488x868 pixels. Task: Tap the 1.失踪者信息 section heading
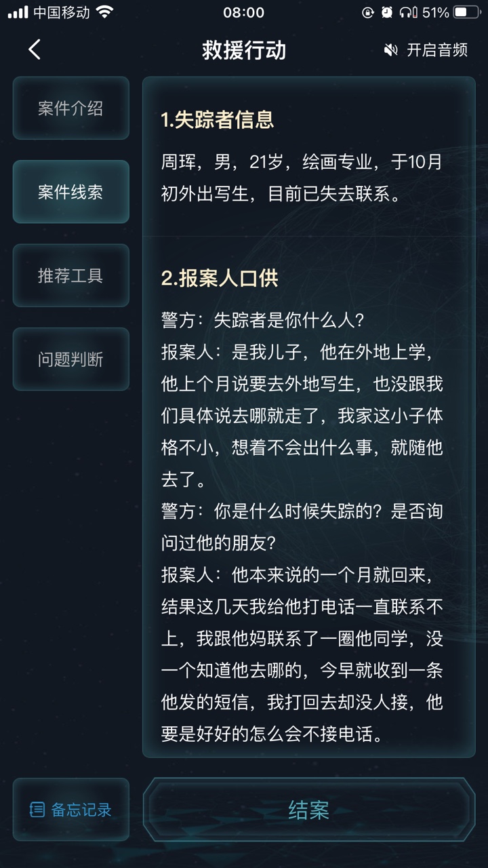(218, 120)
